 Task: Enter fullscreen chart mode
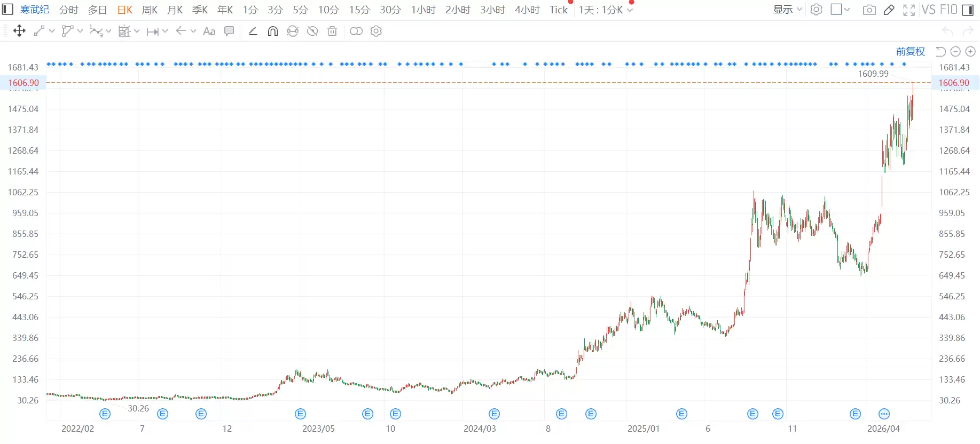[x=909, y=10]
